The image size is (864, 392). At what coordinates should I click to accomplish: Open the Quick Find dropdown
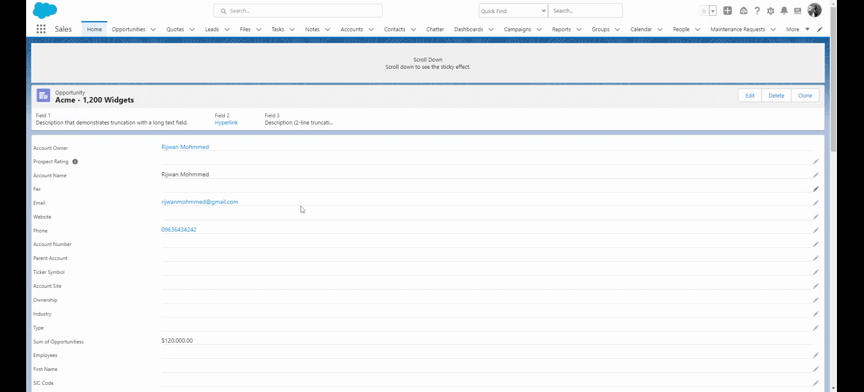coord(513,10)
